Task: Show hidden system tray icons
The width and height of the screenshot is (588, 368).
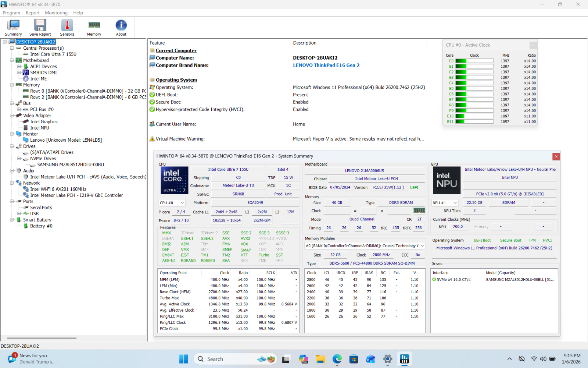Action: 509,359
